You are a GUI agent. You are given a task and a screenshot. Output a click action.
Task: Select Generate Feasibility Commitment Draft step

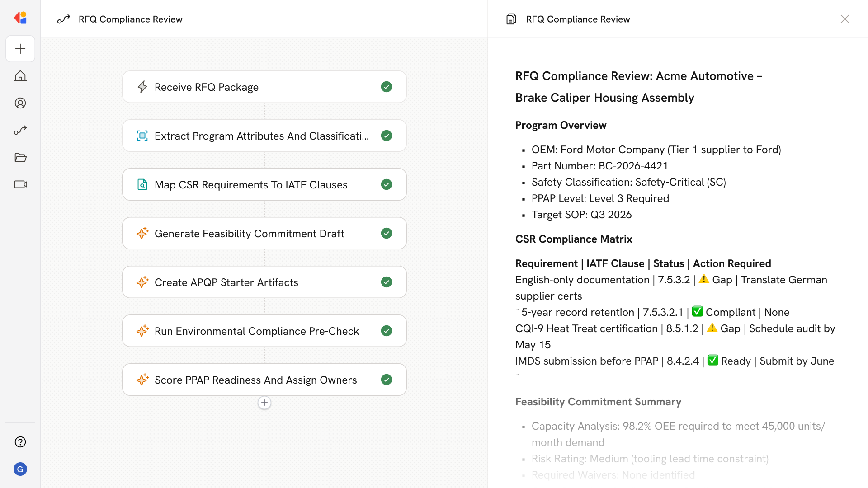click(249, 234)
